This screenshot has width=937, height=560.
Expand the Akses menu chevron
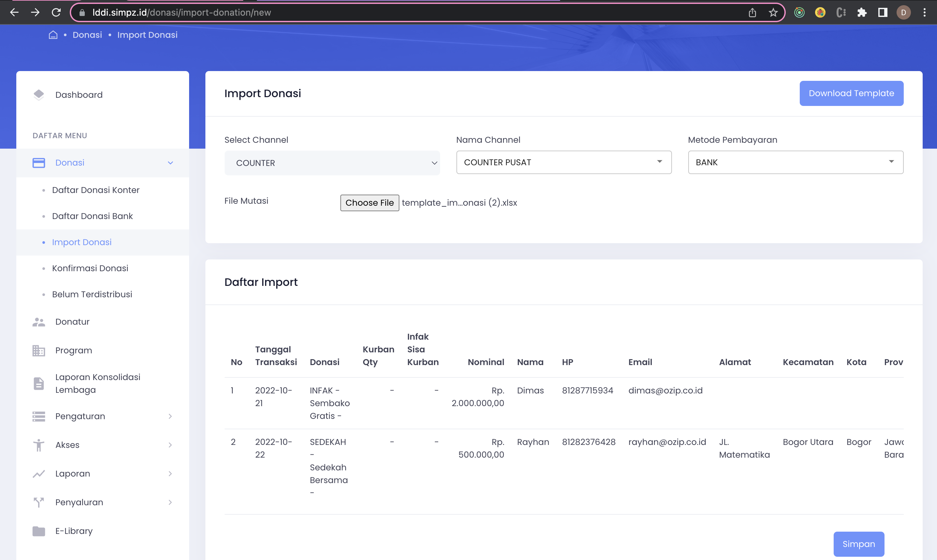coord(170,445)
